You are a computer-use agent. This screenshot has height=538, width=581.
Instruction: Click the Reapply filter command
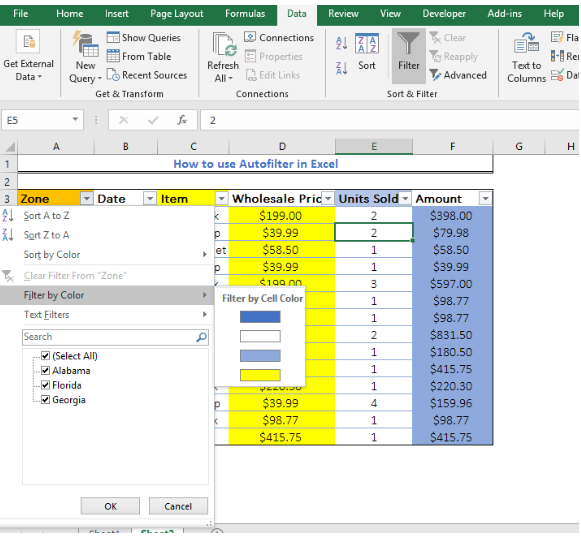coord(454,56)
